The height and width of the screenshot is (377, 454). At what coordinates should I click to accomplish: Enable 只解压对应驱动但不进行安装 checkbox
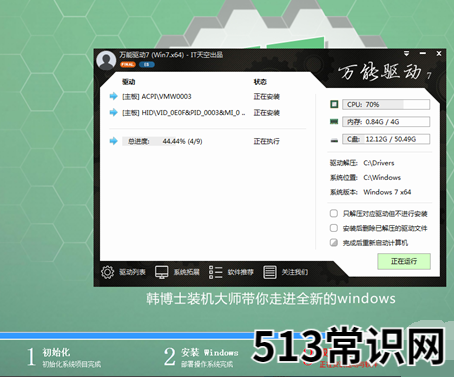pos(334,213)
